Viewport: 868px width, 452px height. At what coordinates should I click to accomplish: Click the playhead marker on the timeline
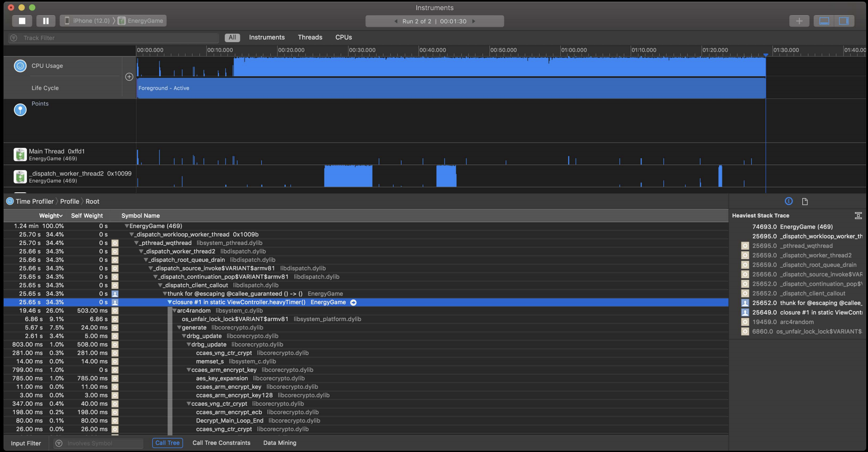766,55
